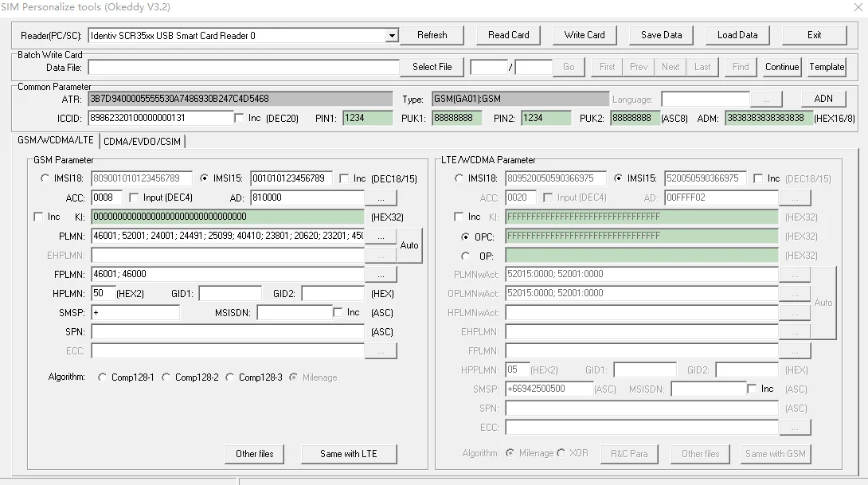Click the LTE SMSP number field
The height and width of the screenshot is (485, 868).
549,389
